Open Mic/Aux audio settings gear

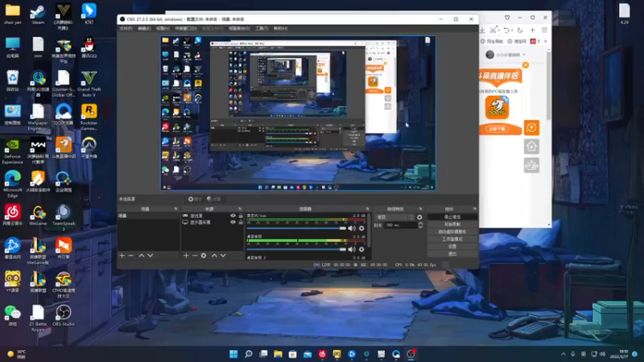tap(361, 228)
